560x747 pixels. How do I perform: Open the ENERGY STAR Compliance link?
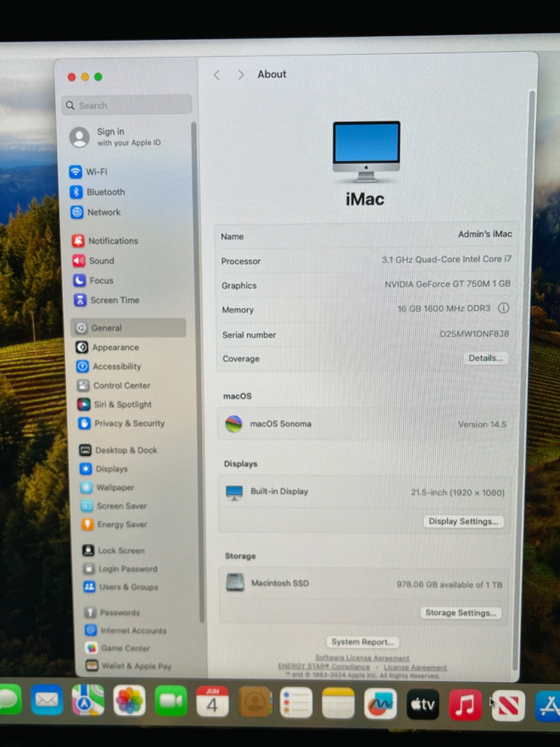[x=324, y=666]
